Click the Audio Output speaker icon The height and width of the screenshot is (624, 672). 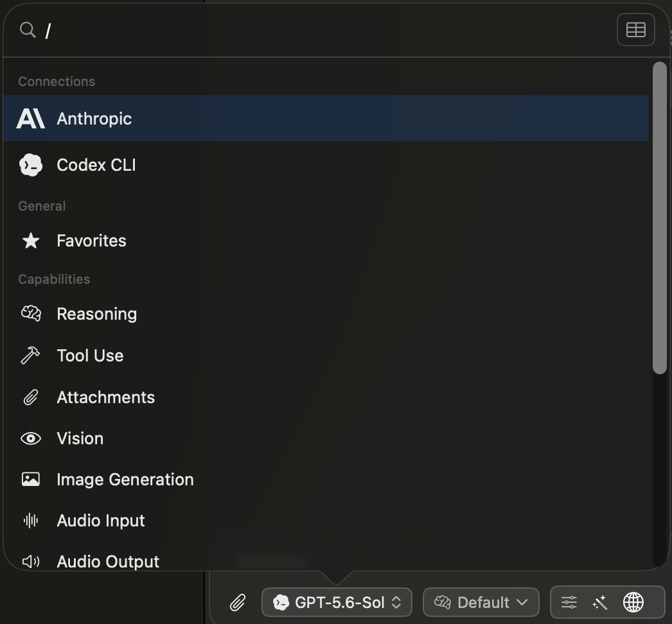point(31,562)
